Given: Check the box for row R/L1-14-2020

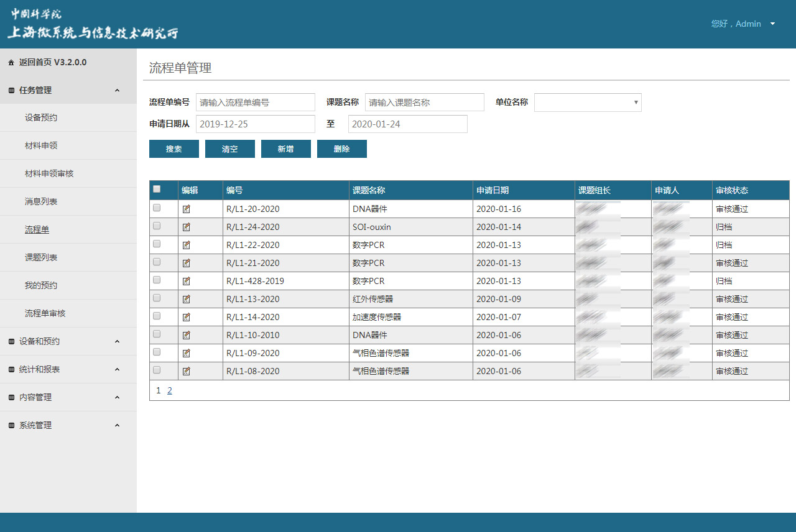Looking at the screenshot, I should pyautogui.click(x=157, y=316).
